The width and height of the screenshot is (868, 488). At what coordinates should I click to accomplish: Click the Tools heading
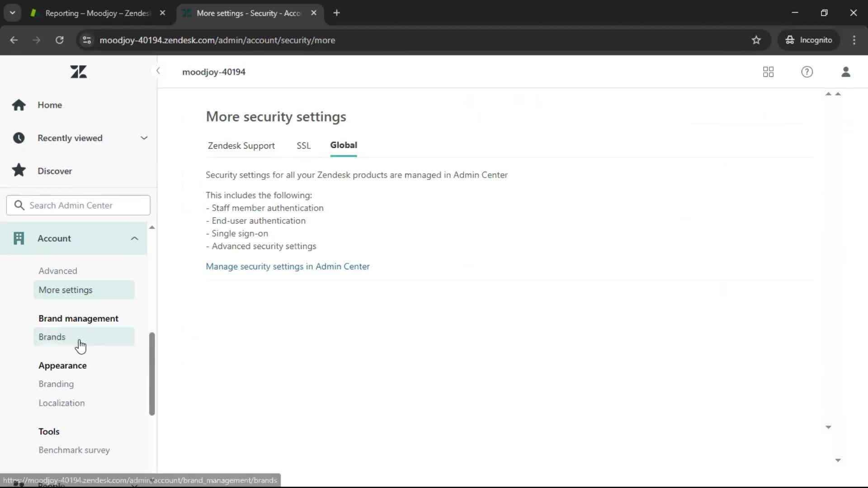pyautogui.click(x=49, y=432)
